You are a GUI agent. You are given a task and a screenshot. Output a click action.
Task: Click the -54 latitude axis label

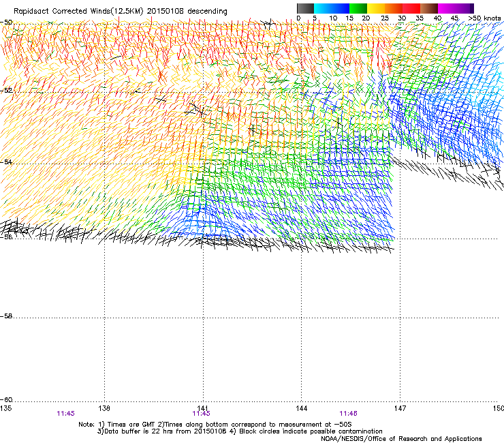tap(6, 162)
